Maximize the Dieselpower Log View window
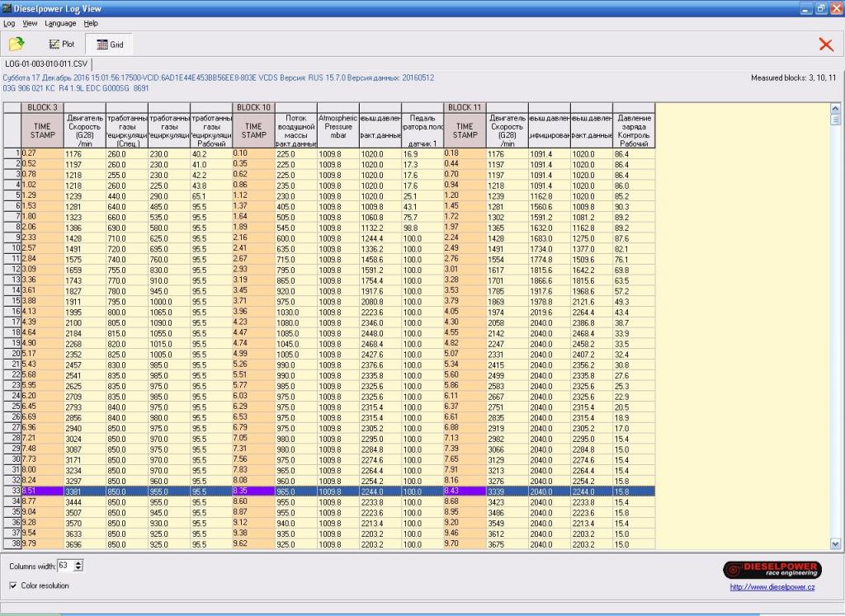The image size is (845, 616). 821,8
